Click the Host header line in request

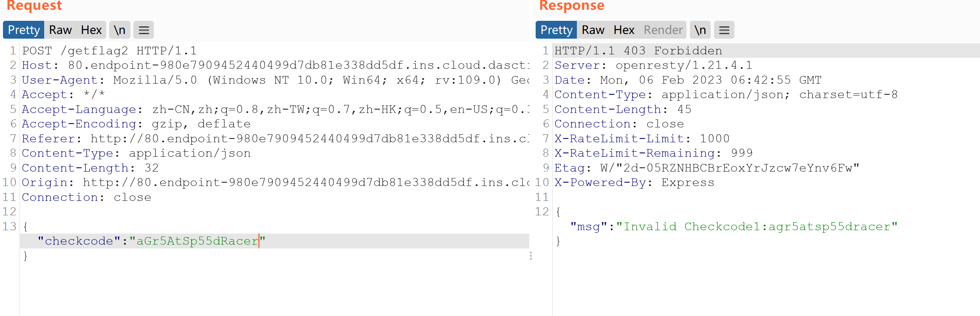[275, 65]
